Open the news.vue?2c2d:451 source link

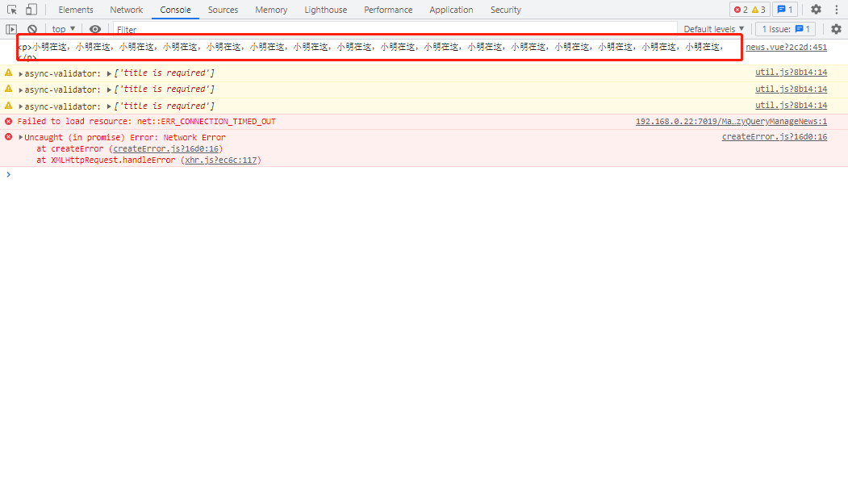coord(787,47)
